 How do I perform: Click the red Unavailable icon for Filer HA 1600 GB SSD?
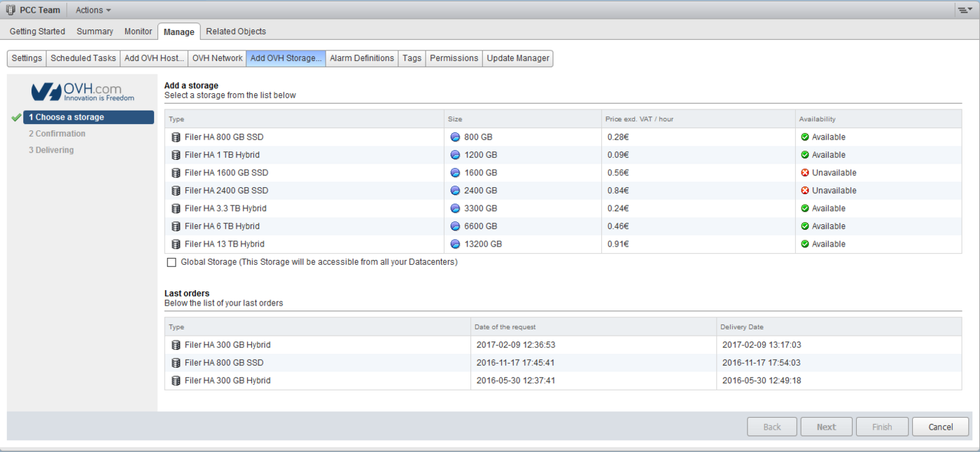(x=806, y=172)
